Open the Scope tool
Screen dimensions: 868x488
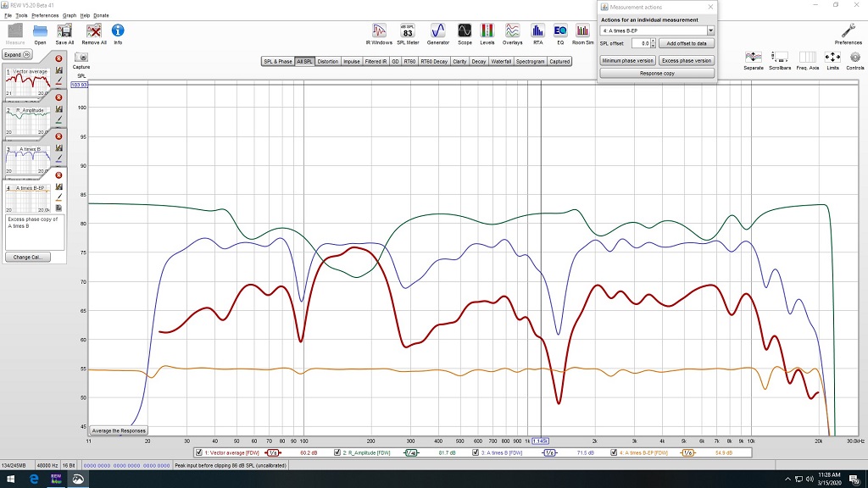coord(465,31)
